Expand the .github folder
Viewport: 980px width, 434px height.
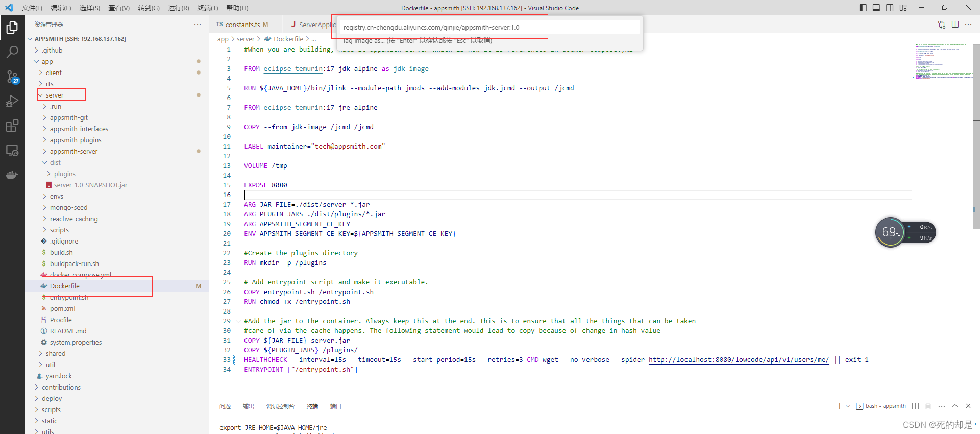coord(117,50)
